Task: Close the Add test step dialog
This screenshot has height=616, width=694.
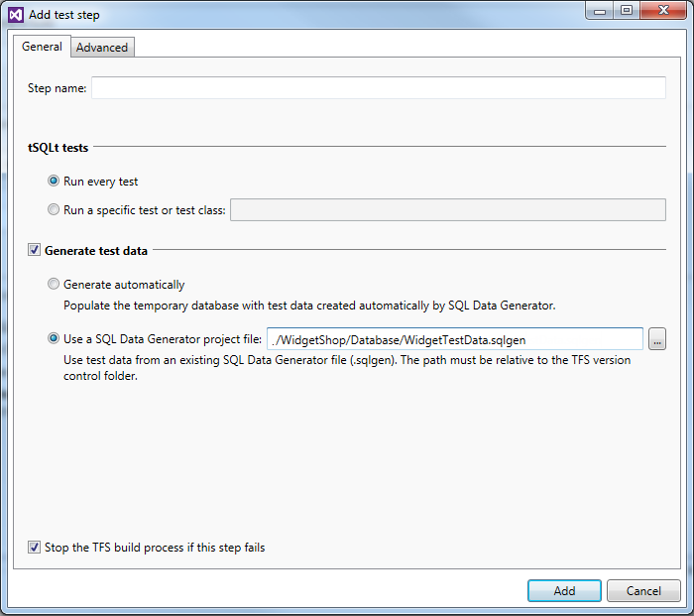Action: click(661, 10)
